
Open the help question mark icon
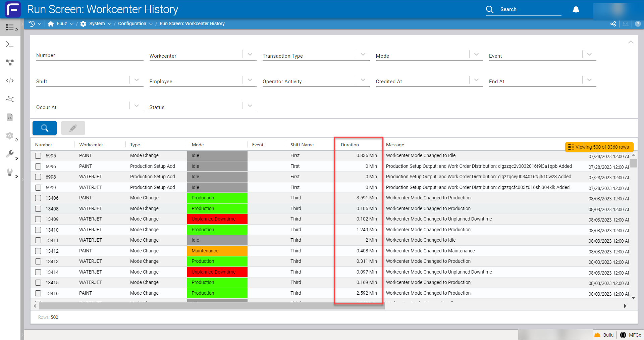(x=638, y=24)
